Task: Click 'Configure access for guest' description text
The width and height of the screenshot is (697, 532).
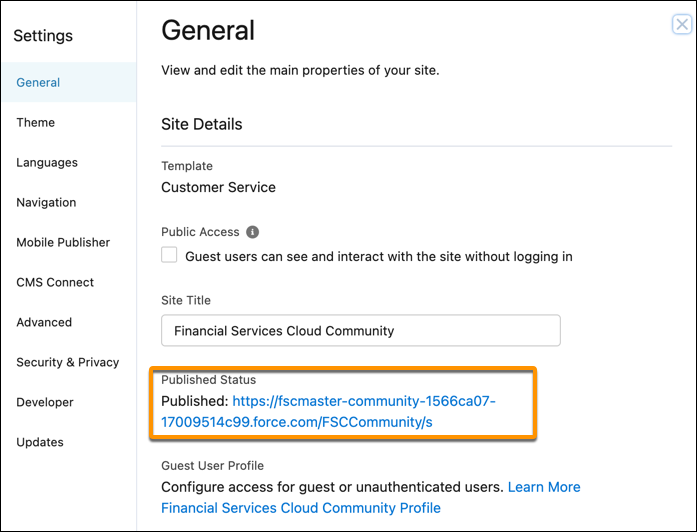Action: [x=332, y=487]
